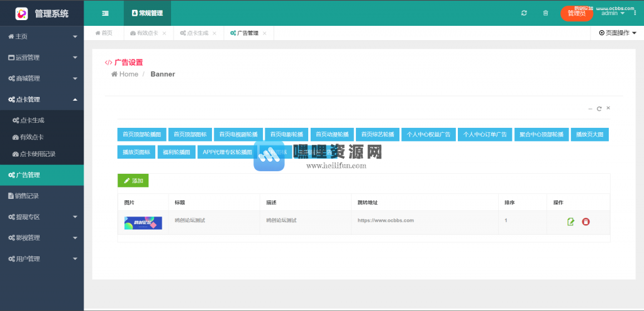
Task: Select the 首页综艺轮播 ad category
Action: point(377,135)
